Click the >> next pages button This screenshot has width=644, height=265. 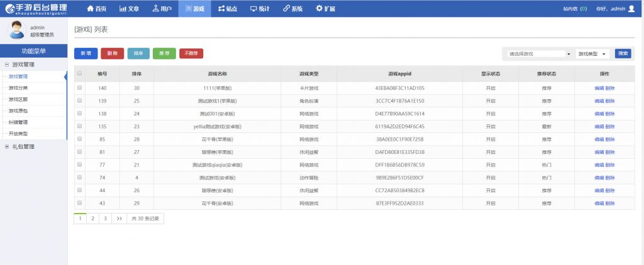tap(119, 219)
